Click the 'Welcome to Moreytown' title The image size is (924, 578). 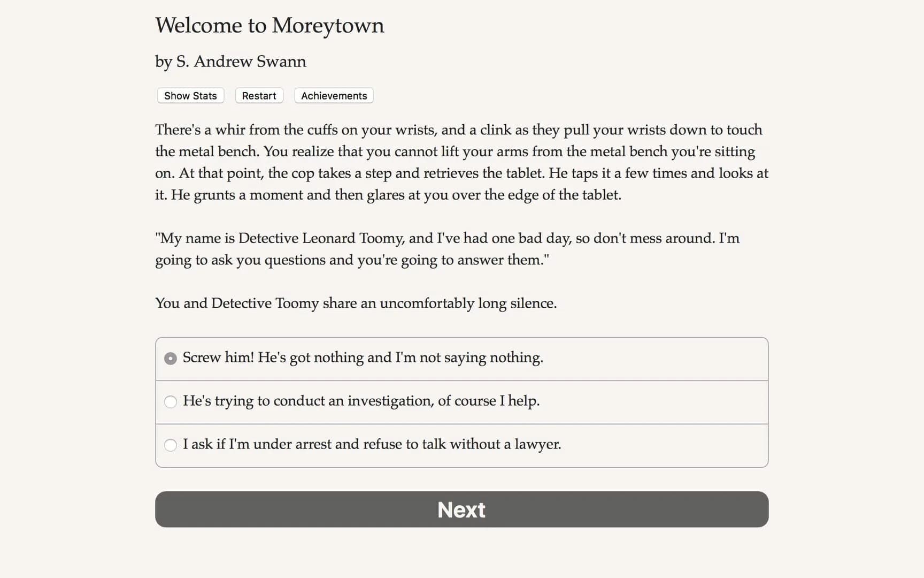(269, 25)
